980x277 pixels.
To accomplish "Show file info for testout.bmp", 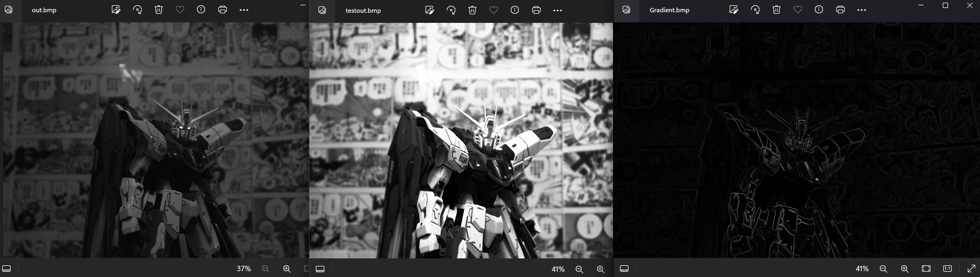I will (x=514, y=10).
